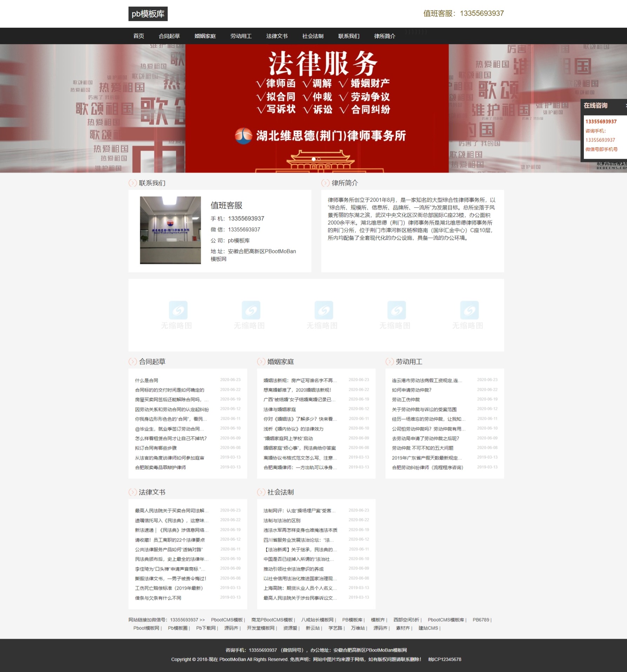The width and height of the screenshot is (627, 672).
Task: Open article 什么是合同
Action: click(147, 380)
